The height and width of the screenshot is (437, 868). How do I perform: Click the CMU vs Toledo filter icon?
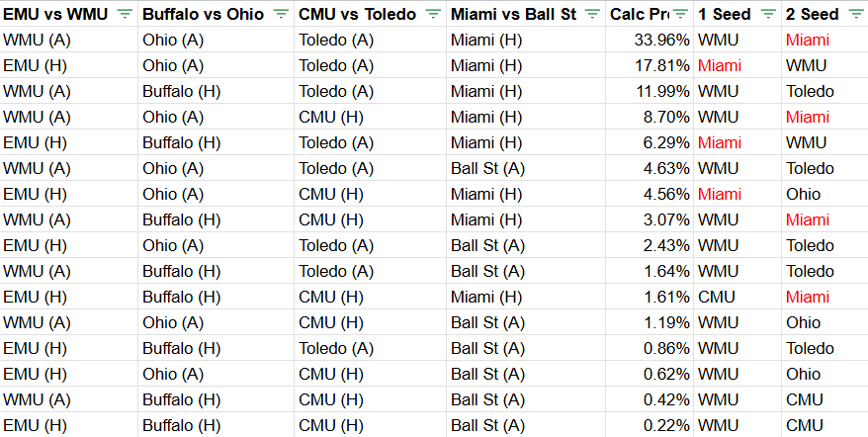click(435, 14)
